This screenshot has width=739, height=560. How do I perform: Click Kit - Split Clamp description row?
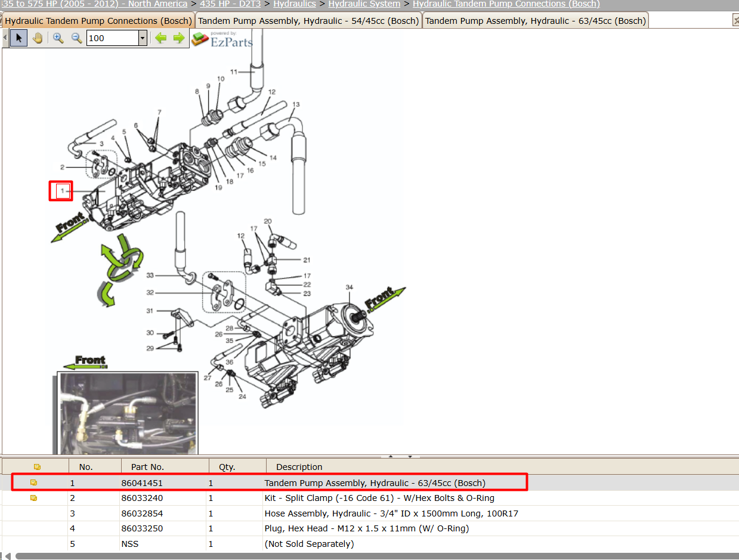[x=379, y=498]
